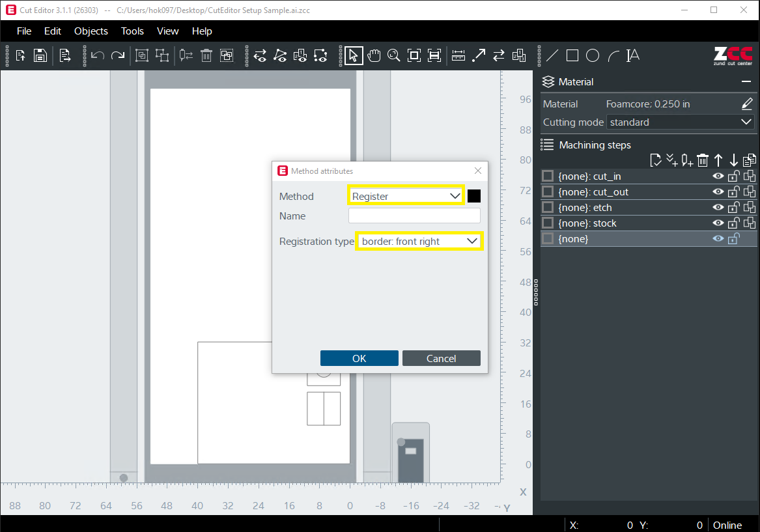The height and width of the screenshot is (532, 760).
Task: Choose the Ellipse drawing tool
Action: [x=592, y=55]
